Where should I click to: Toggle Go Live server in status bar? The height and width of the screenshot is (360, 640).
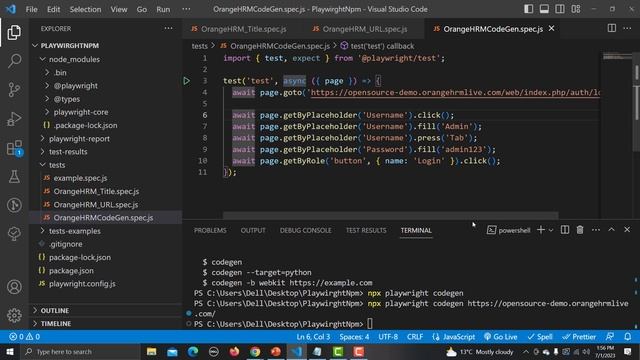pos(500,337)
